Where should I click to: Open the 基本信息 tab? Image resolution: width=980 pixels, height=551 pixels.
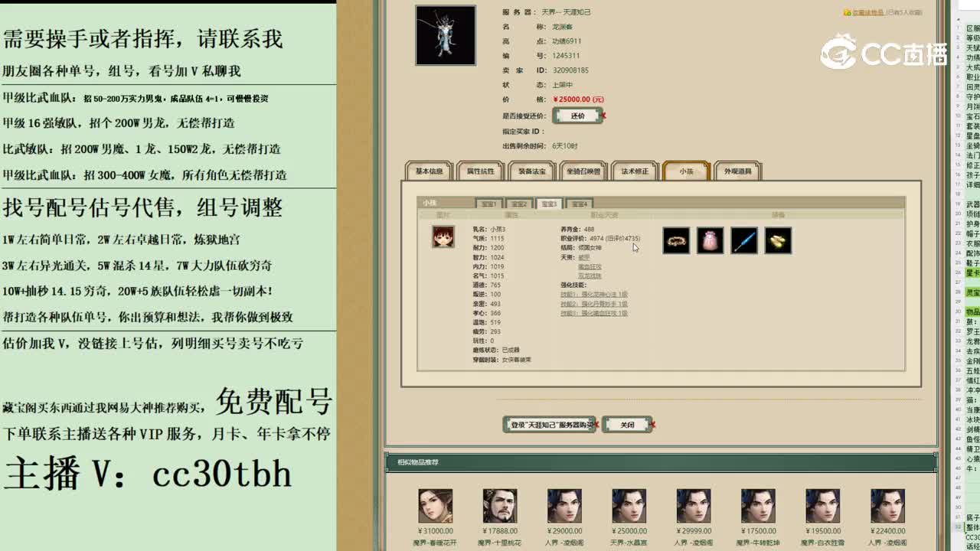pos(429,171)
